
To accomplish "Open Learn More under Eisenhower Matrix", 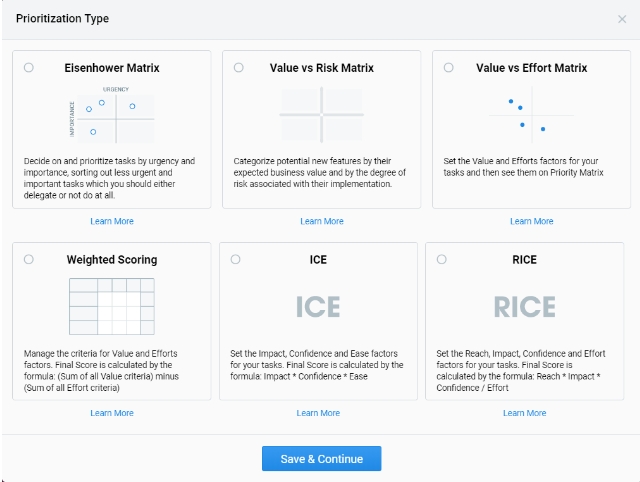I will point(111,221).
